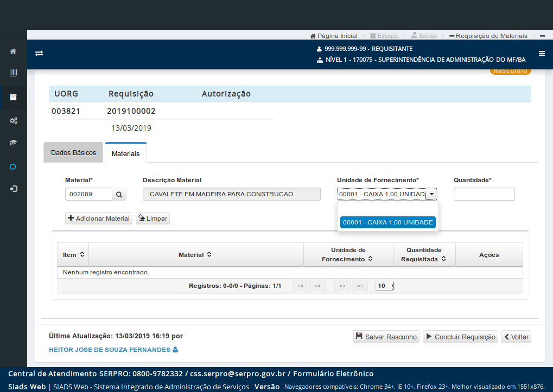Image resolution: width=553 pixels, height=392 pixels.
Task: Click the Descrição Material field
Action: [232, 195]
